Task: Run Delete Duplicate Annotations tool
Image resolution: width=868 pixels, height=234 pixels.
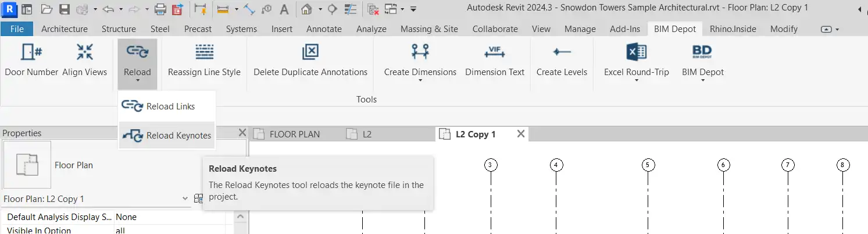Action: (310, 61)
